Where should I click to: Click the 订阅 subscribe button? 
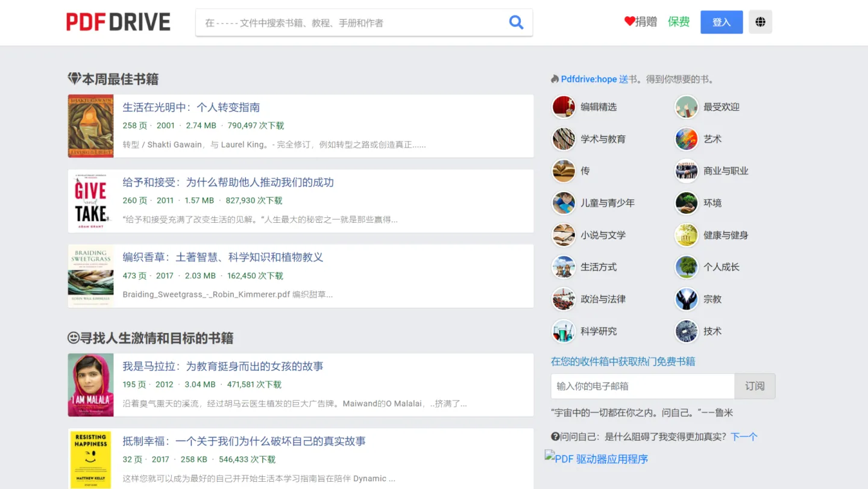(755, 386)
